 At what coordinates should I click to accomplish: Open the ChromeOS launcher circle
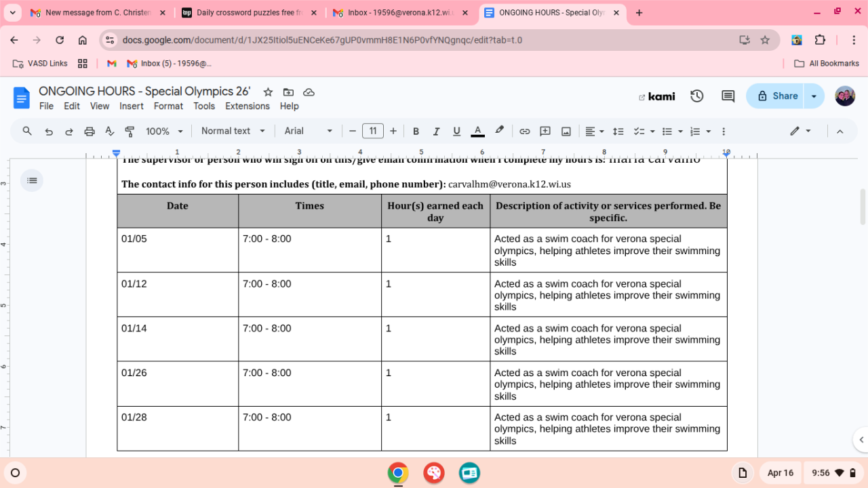pos(16,473)
